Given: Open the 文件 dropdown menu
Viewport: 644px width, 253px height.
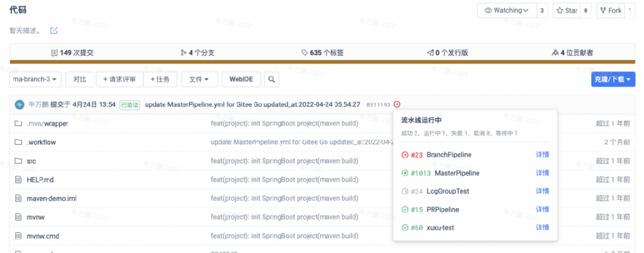Looking at the screenshot, I should point(199,79).
